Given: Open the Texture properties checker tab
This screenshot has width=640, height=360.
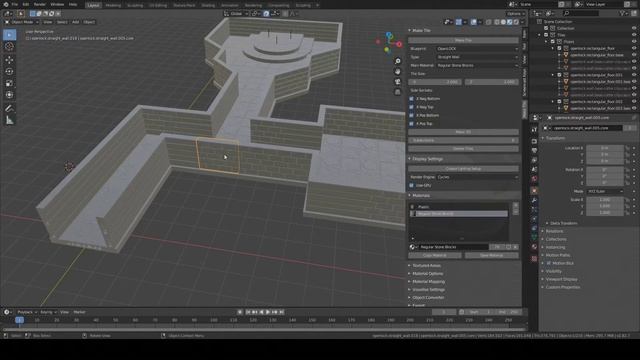Looking at the screenshot, I should 534,258.
